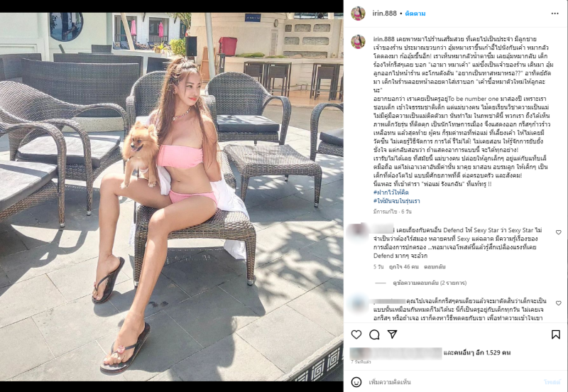Open emoji picker in comment box
This screenshot has height=392, width=568.
[356, 382]
